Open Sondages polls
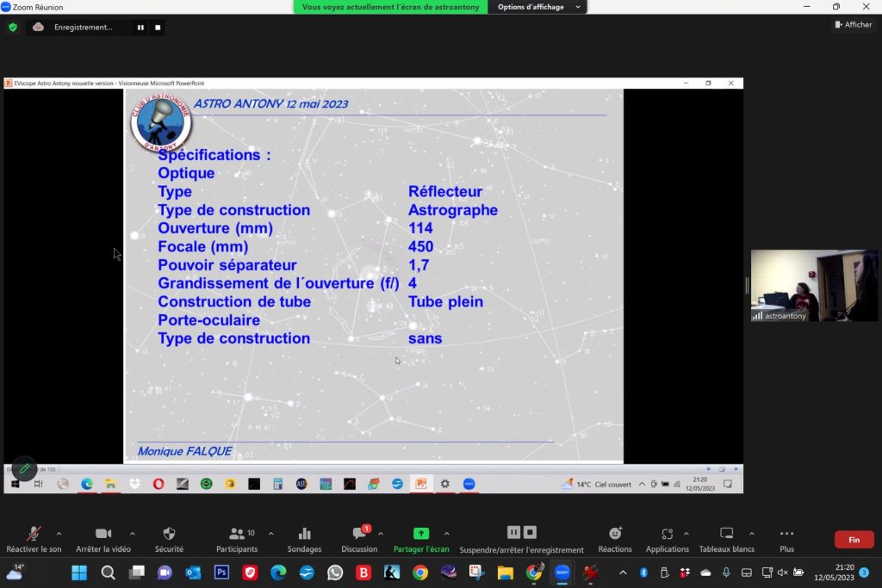 click(x=304, y=539)
